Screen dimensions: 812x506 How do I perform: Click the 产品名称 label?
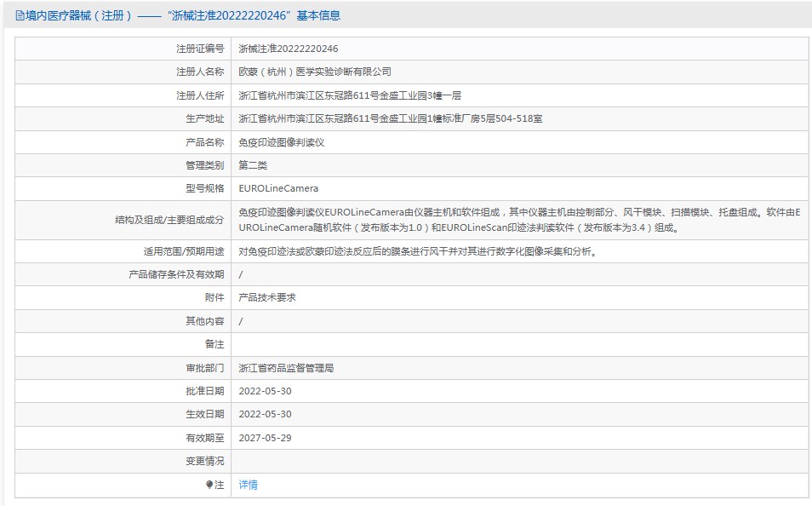point(205,142)
